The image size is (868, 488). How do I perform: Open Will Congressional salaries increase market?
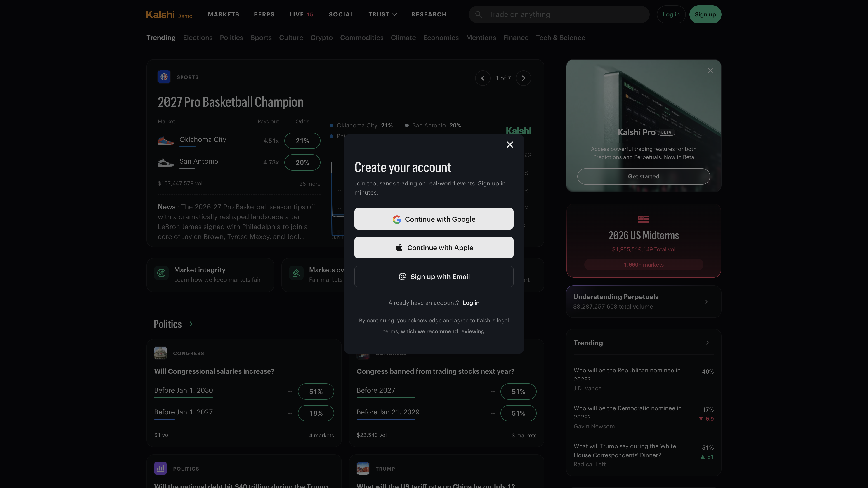tap(214, 371)
